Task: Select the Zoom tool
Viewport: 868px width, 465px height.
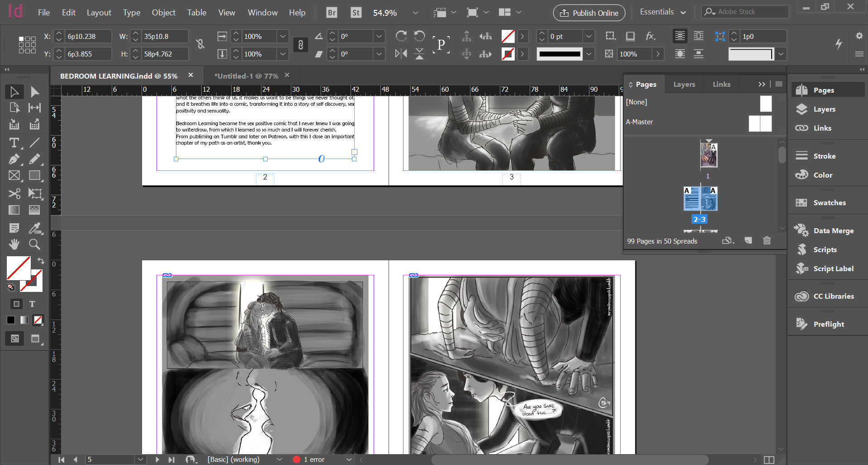Action: 35,244
